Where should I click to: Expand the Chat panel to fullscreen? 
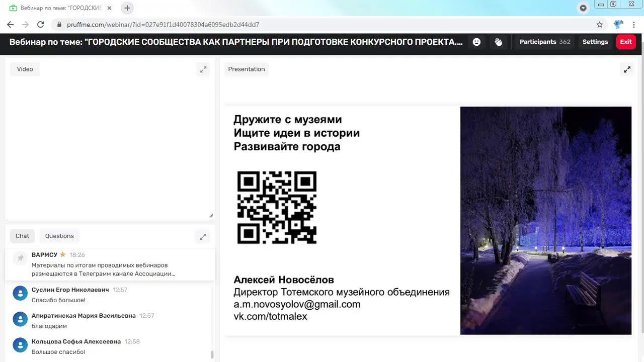[203, 236]
